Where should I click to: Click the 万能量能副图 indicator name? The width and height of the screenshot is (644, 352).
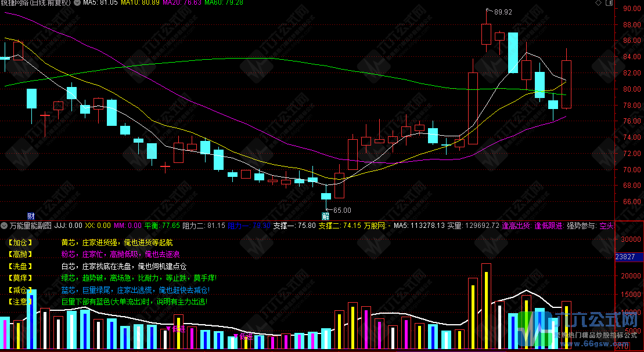point(31,226)
